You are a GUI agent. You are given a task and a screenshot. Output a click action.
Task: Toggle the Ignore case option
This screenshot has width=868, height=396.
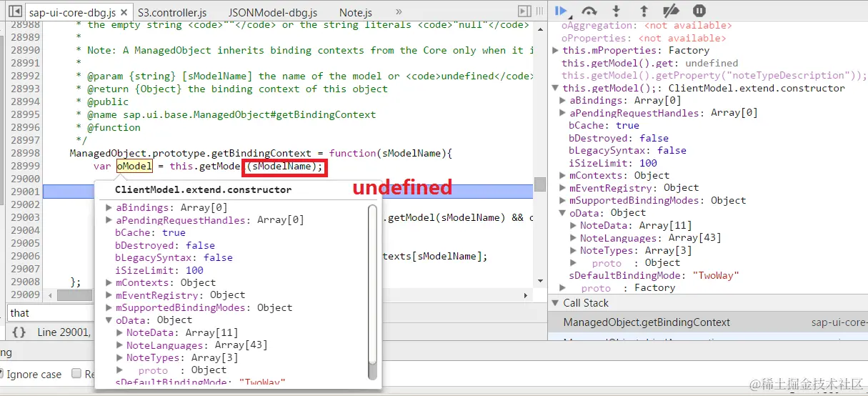[34, 375]
